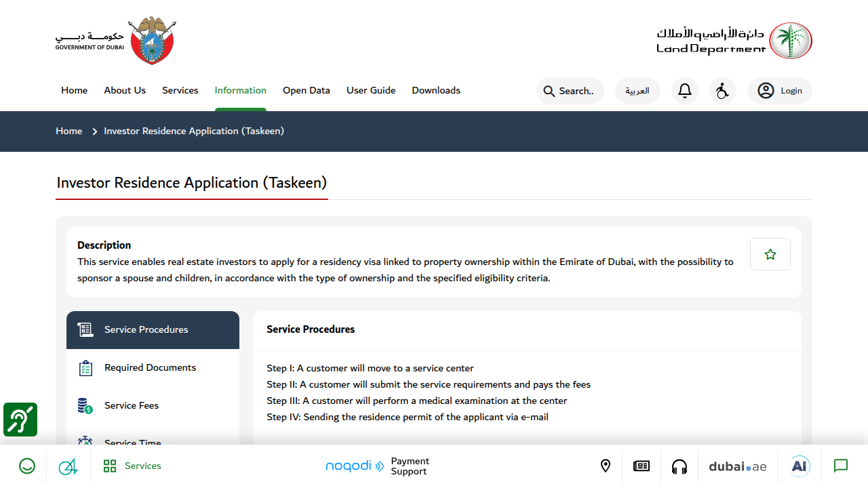Open the Information menu
868x488 pixels.
pyautogui.click(x=241, y=90)
